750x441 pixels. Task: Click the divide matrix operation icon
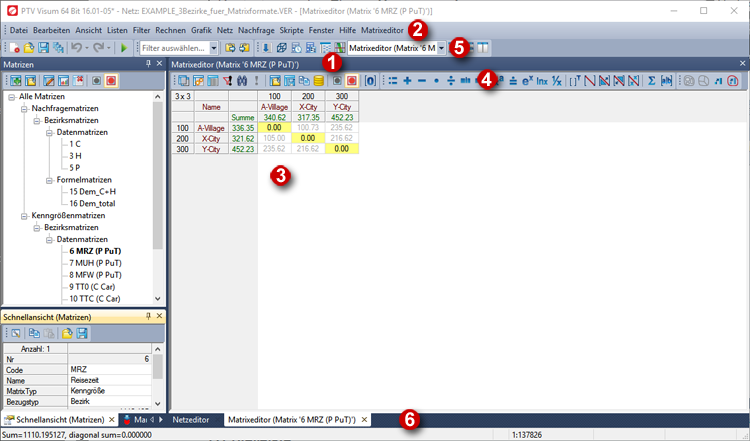click(x=451, y=80)
